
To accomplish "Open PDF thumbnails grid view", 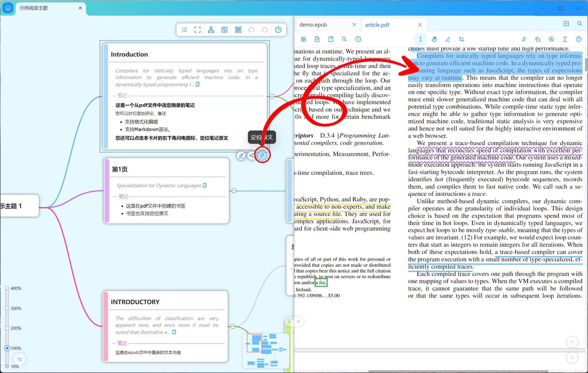I will pos(303,39).
